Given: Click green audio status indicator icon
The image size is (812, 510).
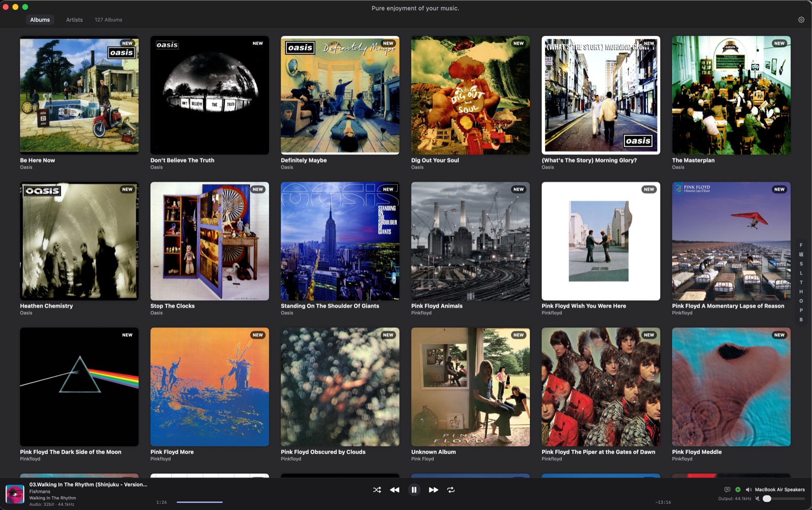Looking at the screenshot, I should click(738, 490).
